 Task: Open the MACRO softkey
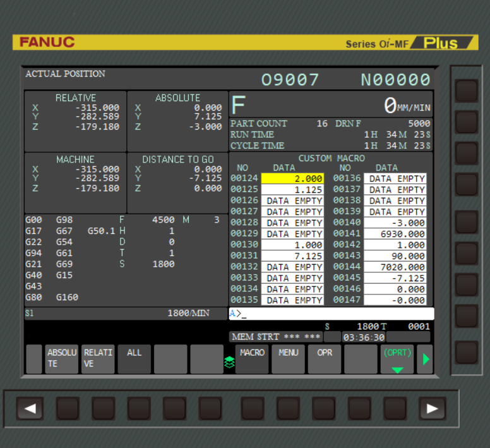point(252,359)
